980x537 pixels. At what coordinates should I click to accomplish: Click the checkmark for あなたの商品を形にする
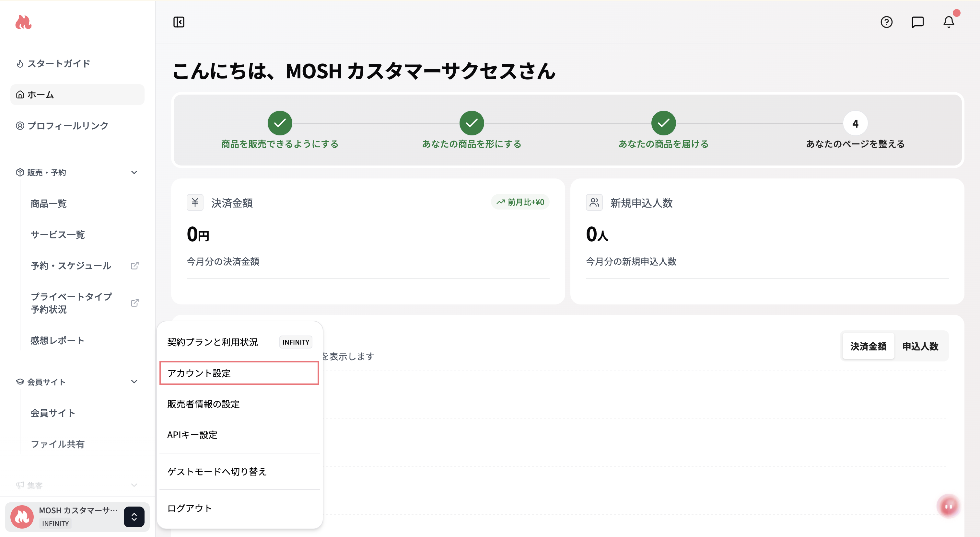[x=472, y=123]
